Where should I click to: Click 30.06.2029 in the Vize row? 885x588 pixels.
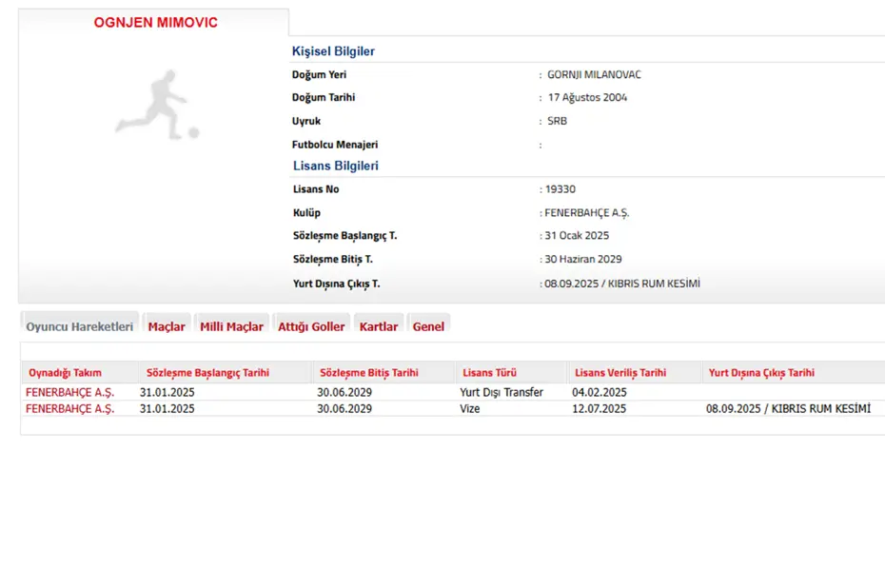tap(344, 408)
